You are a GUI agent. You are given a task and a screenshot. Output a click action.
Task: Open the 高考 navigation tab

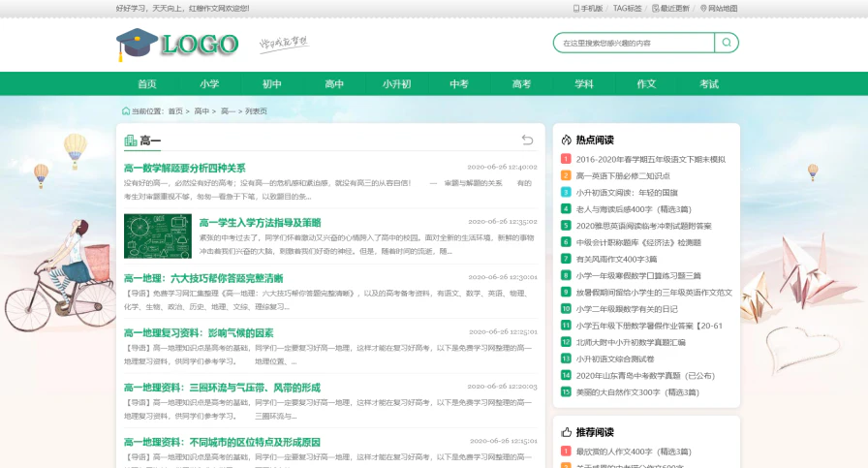click(x=521, y=83)
